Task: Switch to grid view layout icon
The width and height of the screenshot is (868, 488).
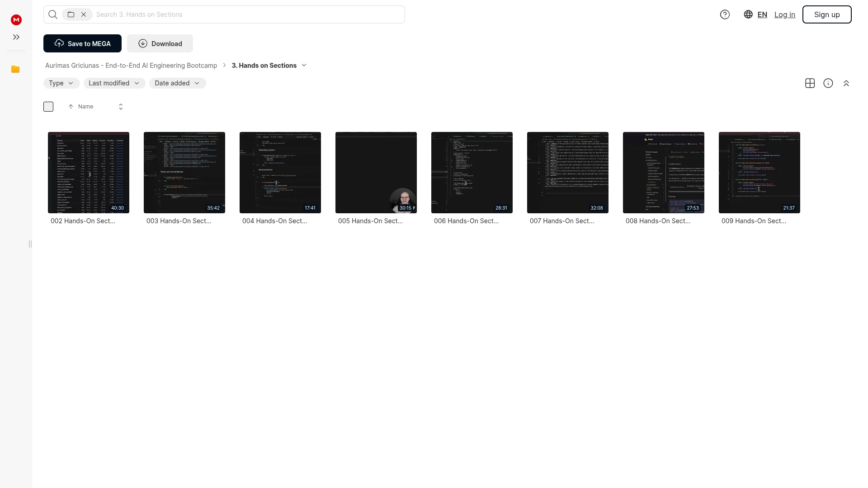Action: pyautogui.click(x=810, y=83)
